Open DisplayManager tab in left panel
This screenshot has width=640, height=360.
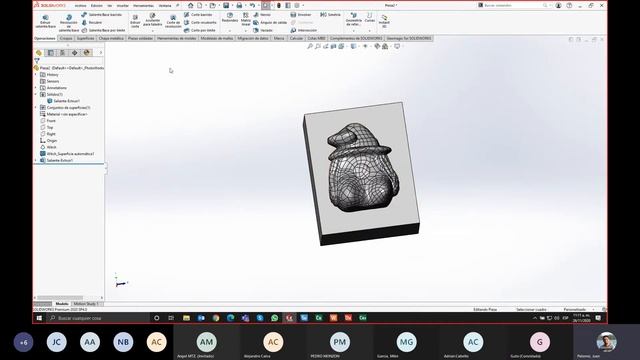(x=86, y=53)
